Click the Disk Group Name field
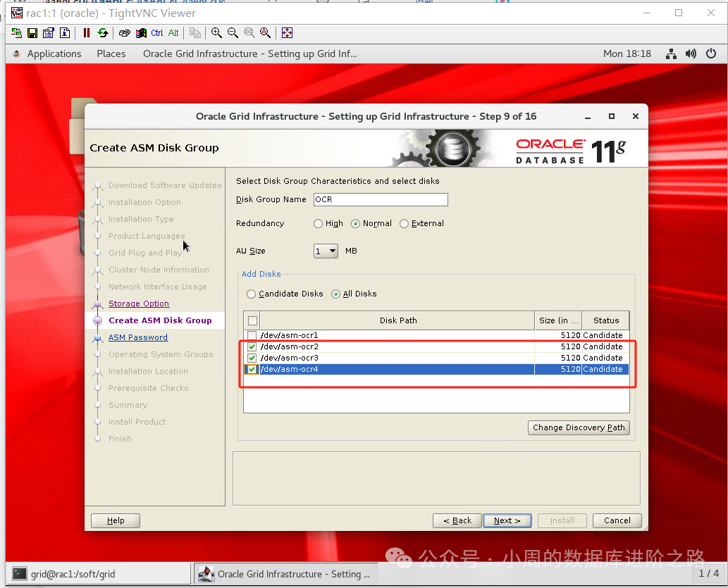The image size is (728, 588). [x=381, y=199]
